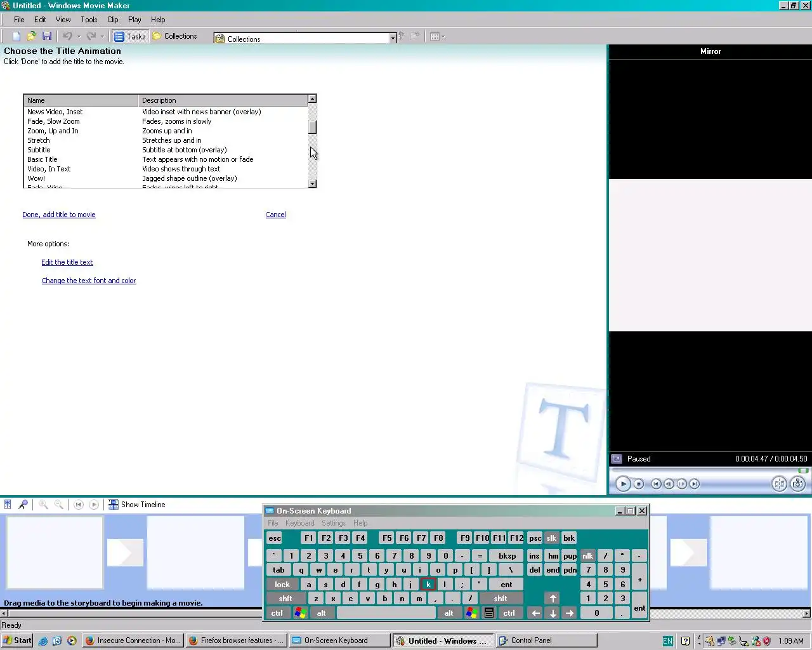Viewport: 812px width, 650px height.
Task: Switch view with Show Timeline button
Action: [x=137, y=505]
